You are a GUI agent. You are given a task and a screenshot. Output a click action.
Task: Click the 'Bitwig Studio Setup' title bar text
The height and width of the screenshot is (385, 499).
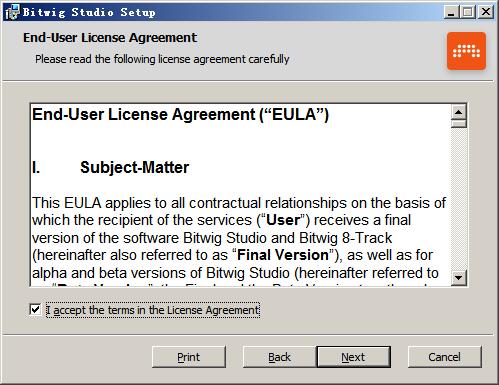89,12
